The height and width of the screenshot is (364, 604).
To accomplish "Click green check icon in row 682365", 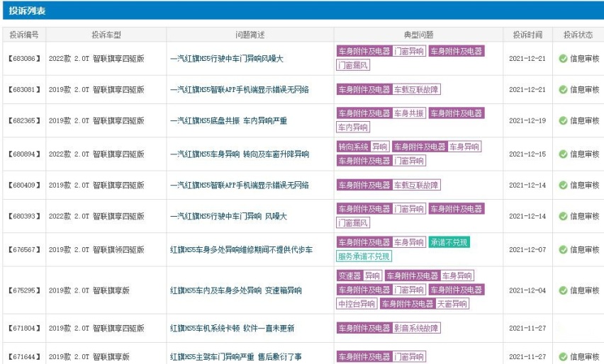I will pos(563,120).
